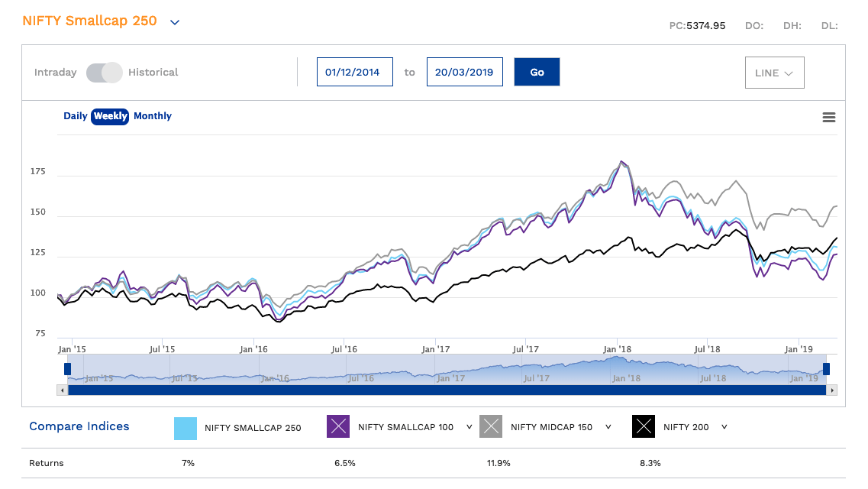Select the Weekly interval tab
Viewport: 868px width, 489px height.
pos(110,116)
